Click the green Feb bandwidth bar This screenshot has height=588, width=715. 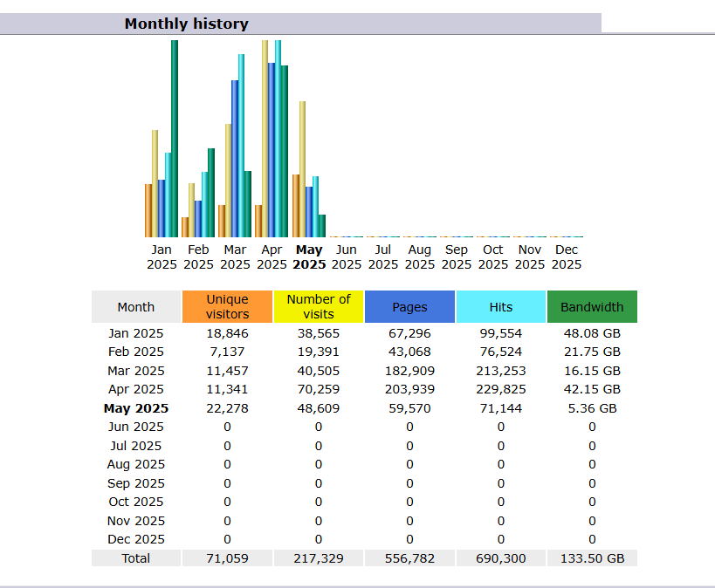coord(211,193)
